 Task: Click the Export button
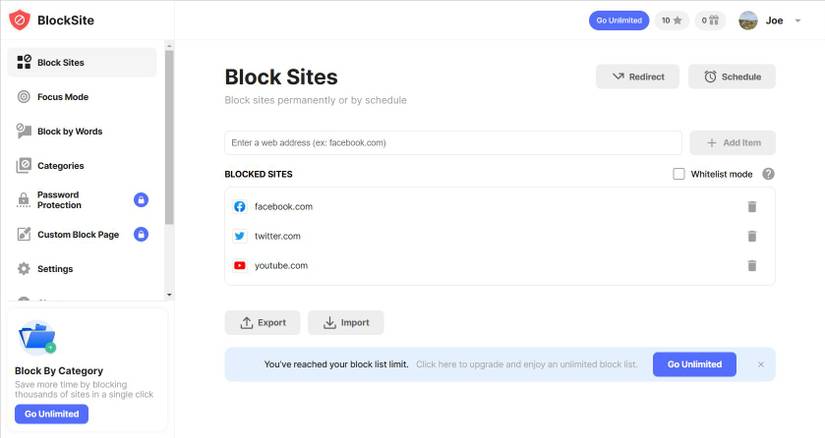[263, 323]
